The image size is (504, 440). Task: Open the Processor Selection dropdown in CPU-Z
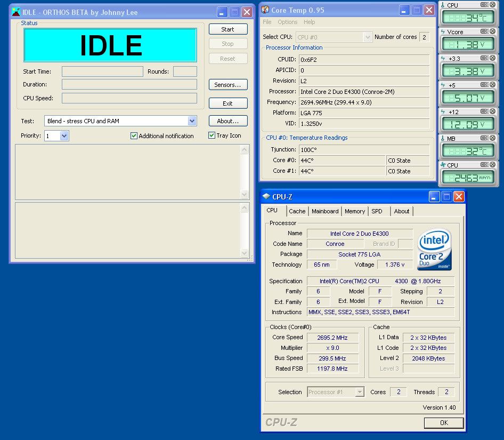coord(360,392)
